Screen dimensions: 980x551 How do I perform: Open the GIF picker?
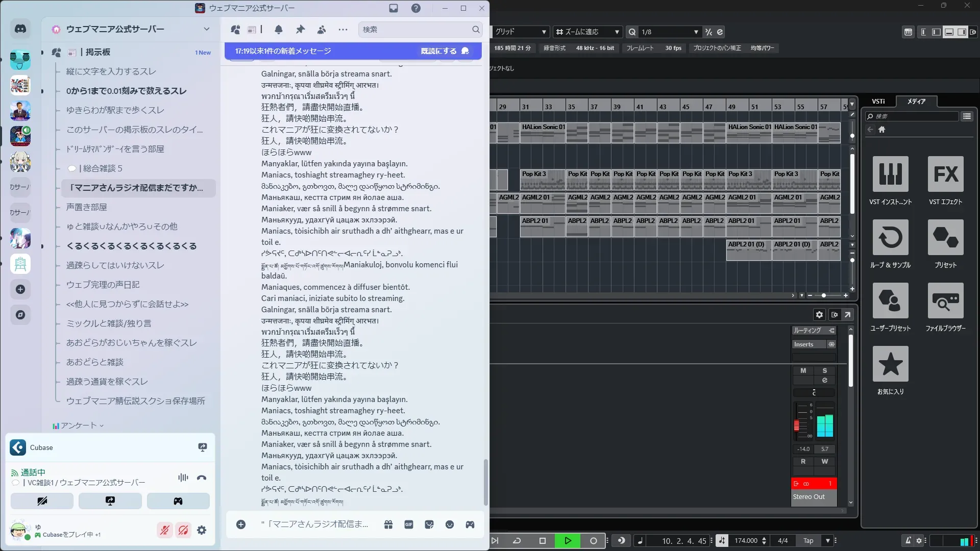click(x=409, y=524)
